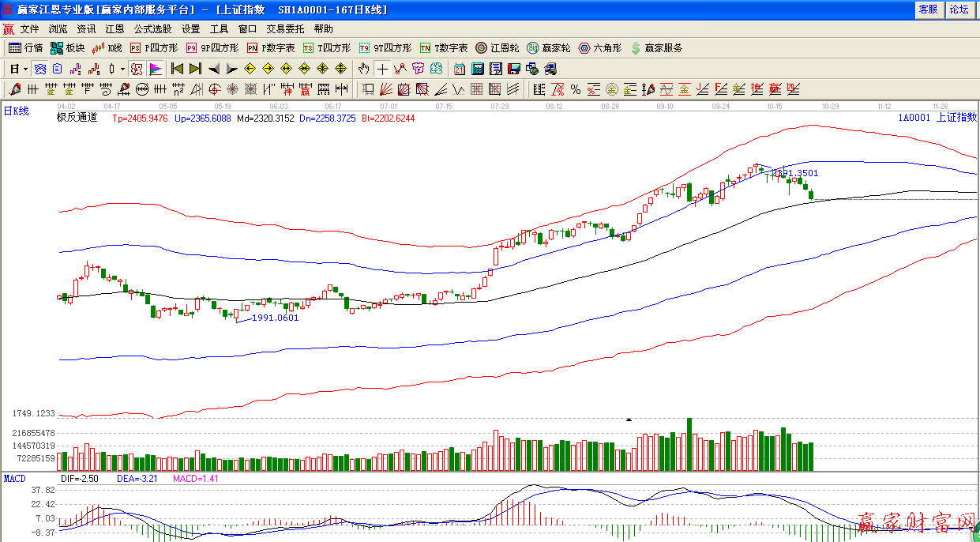Open the 公式选股 menu
The image size is (980, 542).
(152, 28)
